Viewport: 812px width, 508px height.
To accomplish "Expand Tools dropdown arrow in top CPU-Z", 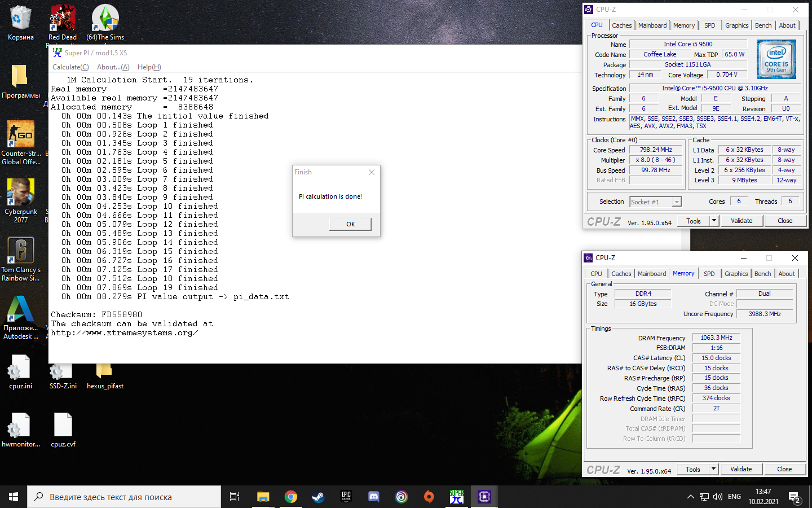I will [x=714, y=221].
